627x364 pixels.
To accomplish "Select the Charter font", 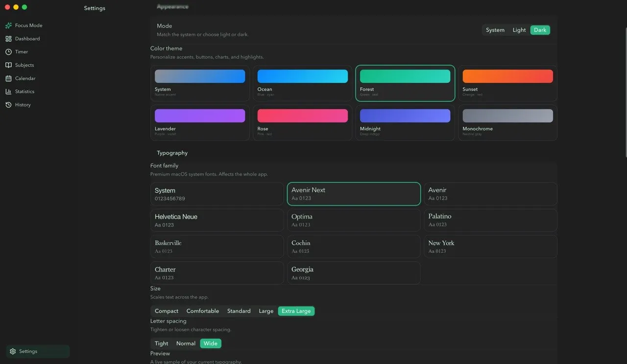I will pyautogui.click(x=217, y=273).
